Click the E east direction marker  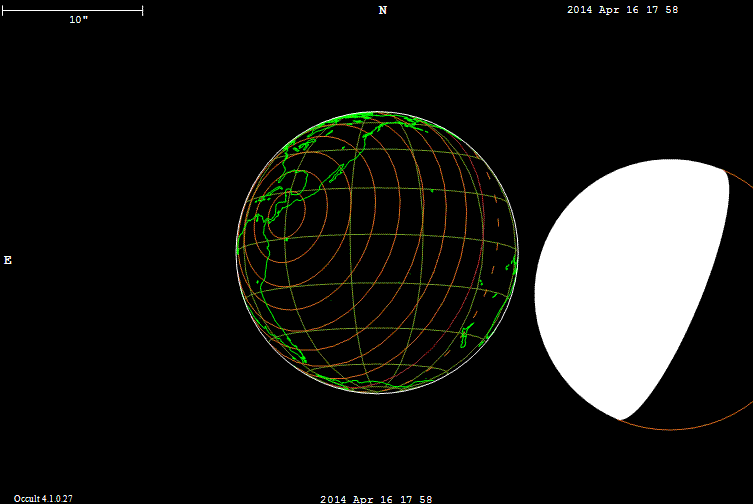(x=8, y=260)
